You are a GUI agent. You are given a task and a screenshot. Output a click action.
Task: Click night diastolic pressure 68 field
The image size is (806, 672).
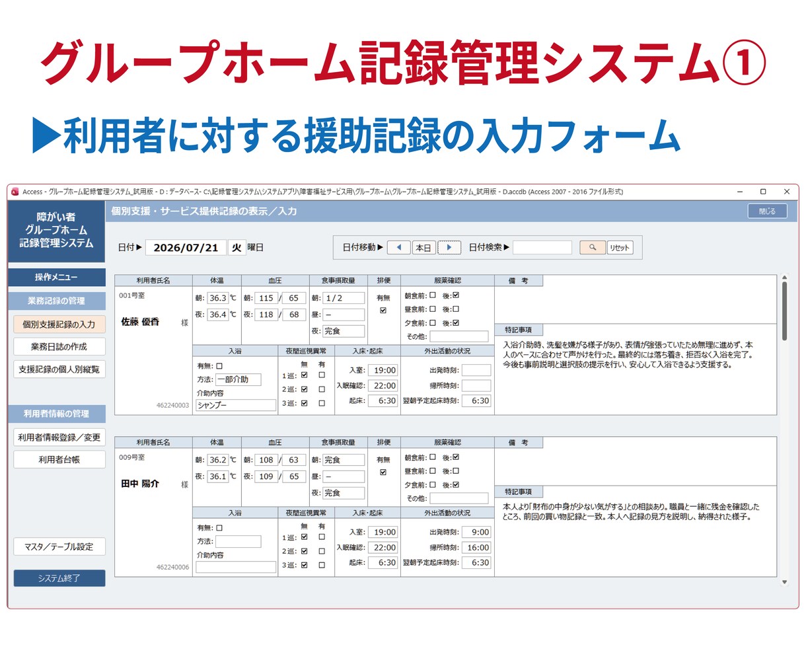294,315
